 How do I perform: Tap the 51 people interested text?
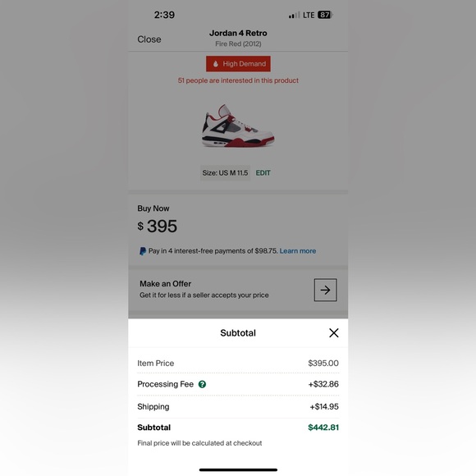click(238, 80)
